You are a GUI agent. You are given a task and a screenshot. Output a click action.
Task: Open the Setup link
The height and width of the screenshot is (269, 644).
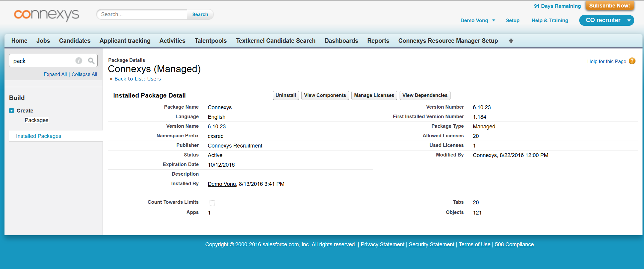(x=513, y=20)
